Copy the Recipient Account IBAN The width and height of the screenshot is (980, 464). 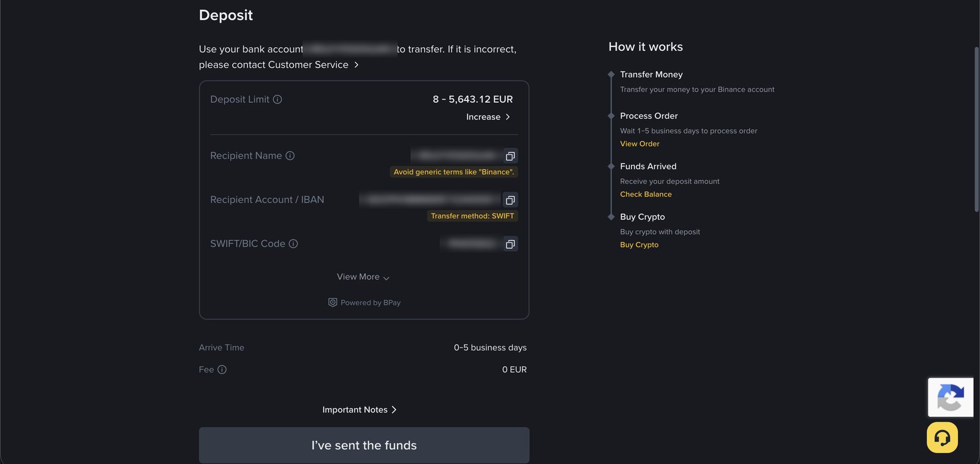click(510, 200)
